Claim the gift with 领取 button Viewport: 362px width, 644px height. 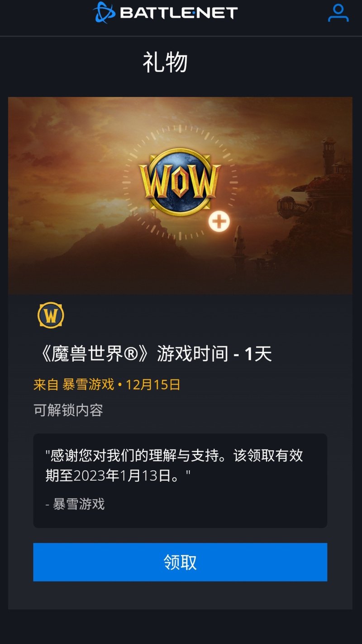tap(180, 562)
